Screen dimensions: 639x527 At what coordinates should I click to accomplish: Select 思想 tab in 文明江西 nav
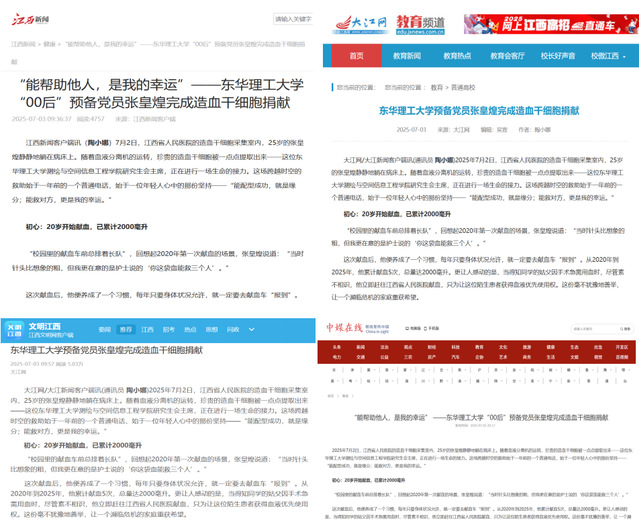212,329
